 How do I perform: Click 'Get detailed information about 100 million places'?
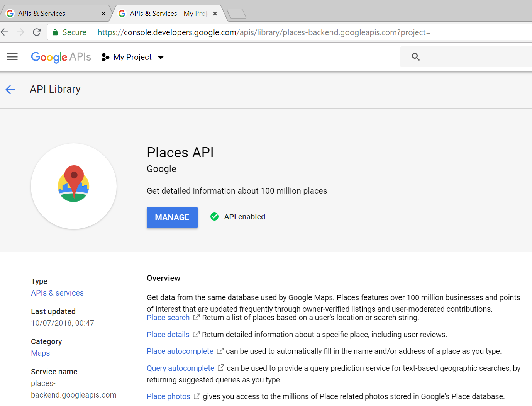[x=237, y=191]
